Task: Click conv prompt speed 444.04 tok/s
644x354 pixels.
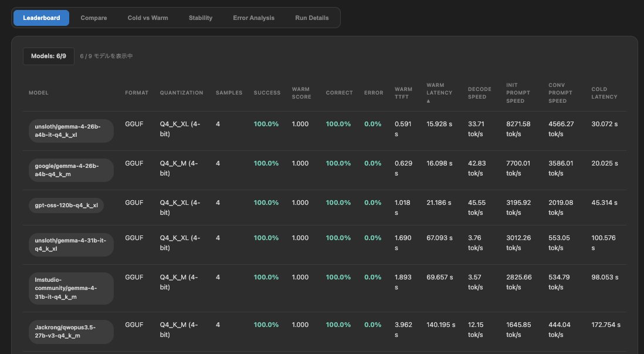Action: [x=560, y=329]
